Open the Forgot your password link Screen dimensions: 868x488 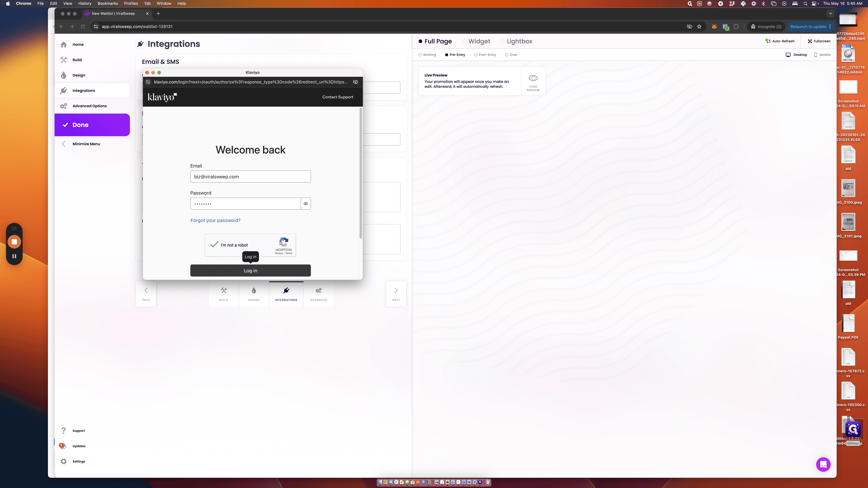click(215, 220)
